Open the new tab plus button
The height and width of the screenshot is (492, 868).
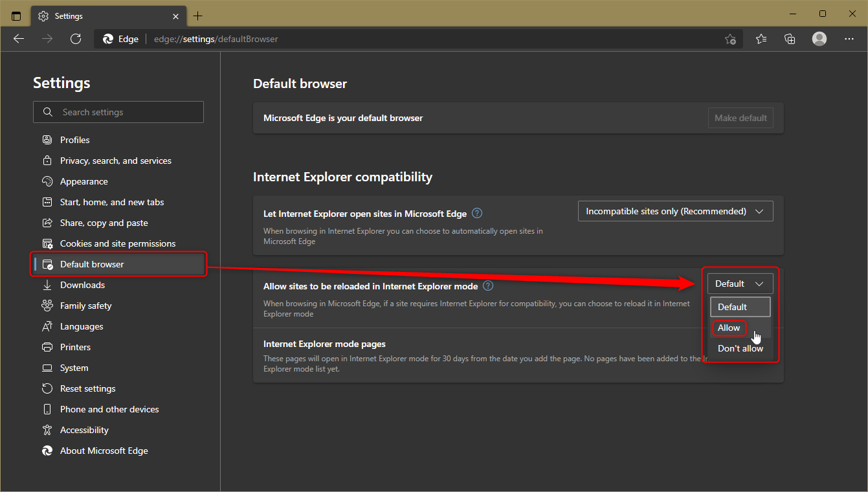(x=198, y=16)
